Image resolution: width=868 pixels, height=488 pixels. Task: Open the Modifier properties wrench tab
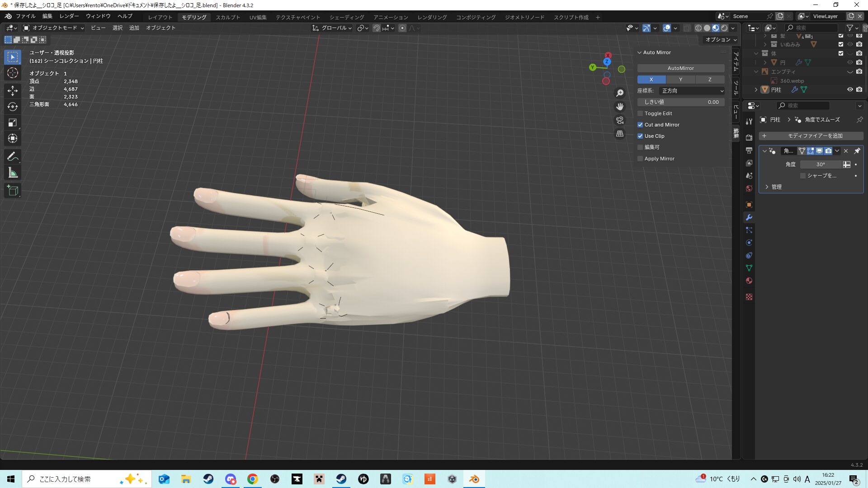pos(749,217)
